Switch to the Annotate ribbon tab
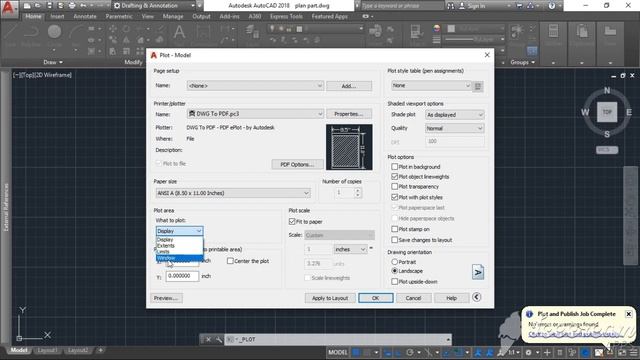 [x=85, y=16]
